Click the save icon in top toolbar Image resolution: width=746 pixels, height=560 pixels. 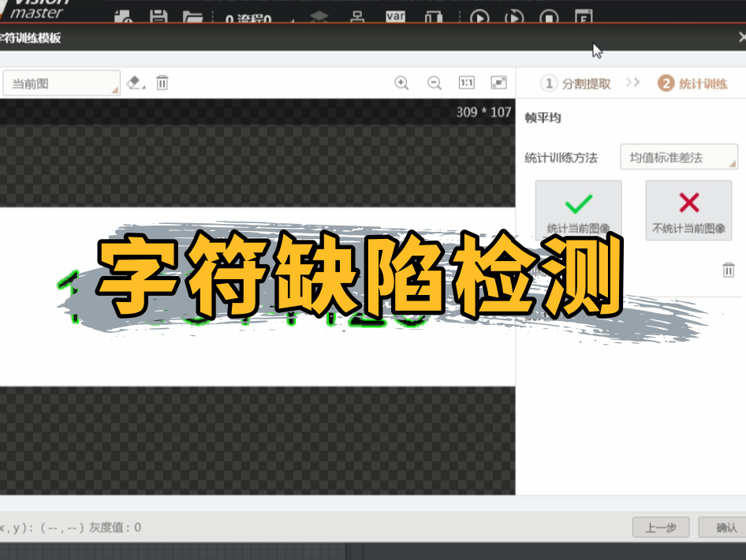(159, 17)
